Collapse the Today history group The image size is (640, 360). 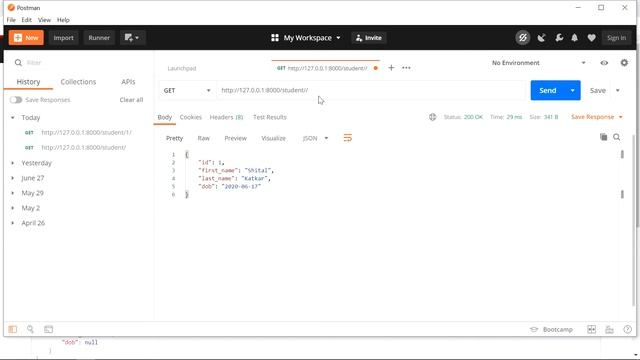[x=13, y=118]
